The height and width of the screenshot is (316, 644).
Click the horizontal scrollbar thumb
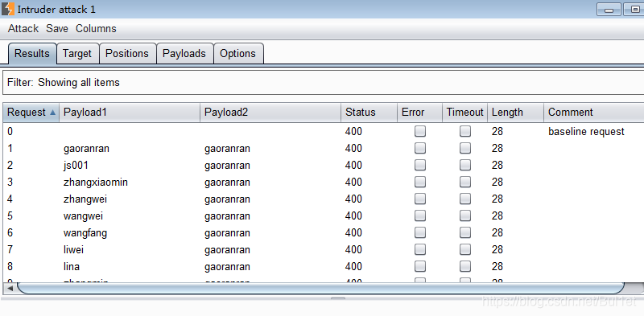pyautogui.click(x=320, y=289)
